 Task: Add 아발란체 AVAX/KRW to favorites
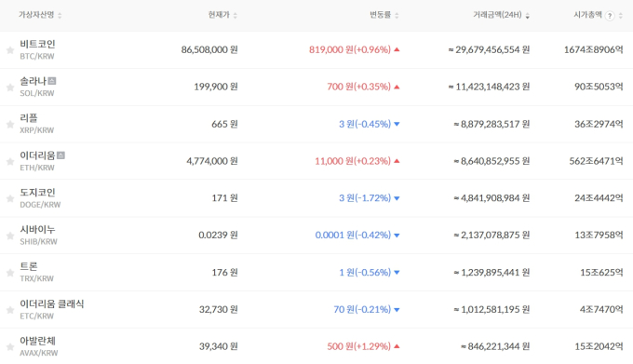pos(10,347)
